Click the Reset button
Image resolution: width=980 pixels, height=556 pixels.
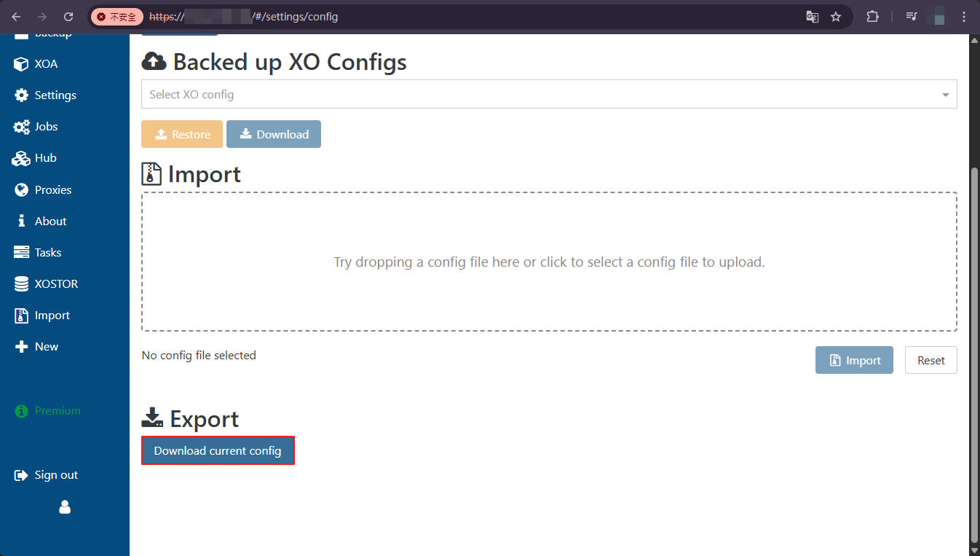(x=931, y=360)
